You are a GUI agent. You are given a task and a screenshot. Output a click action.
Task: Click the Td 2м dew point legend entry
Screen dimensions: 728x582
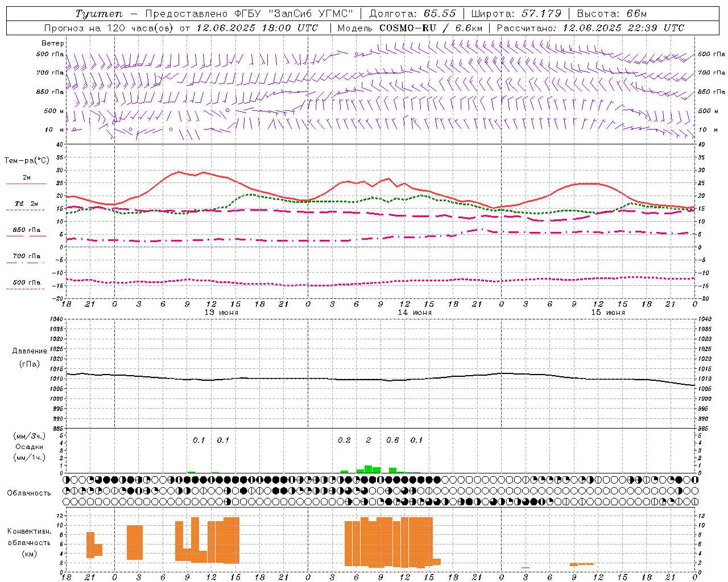click(27, 203)
